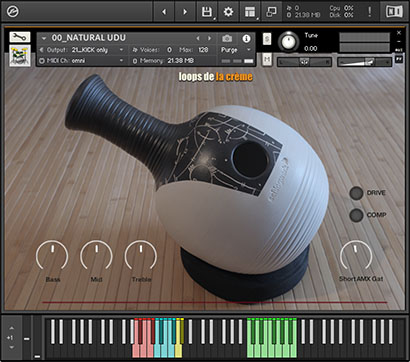Open the options gear icon
Screen dimensions: 410x362
228,12
